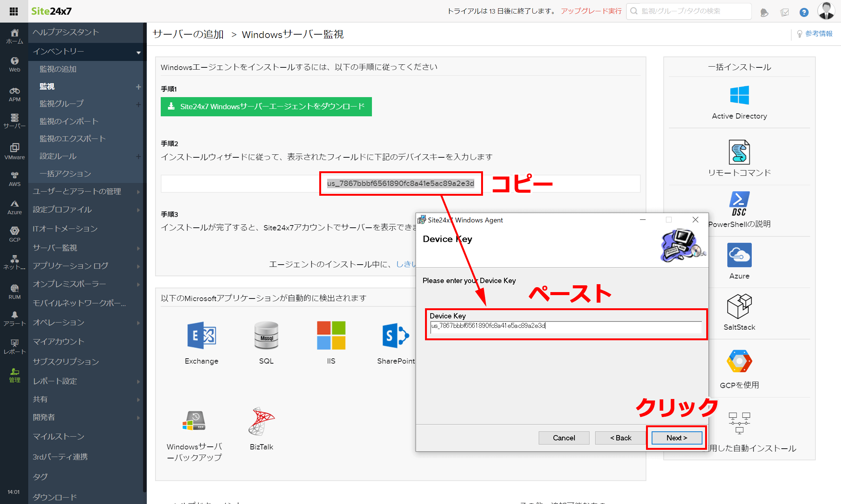Screen dimensions: 841x504
Task: Select Azure bulk install icon
Action: pyautogui.click(x=739, y=255)
